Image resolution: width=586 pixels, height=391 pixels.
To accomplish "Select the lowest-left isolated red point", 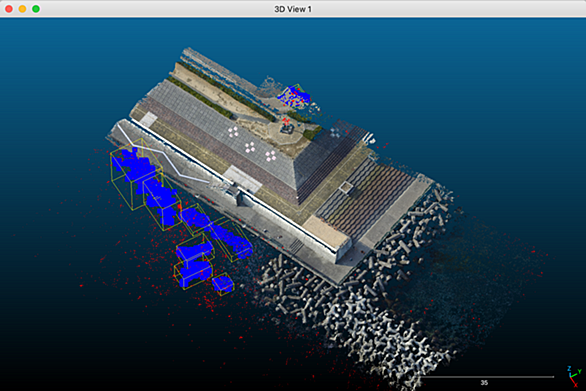I will click(x=81, y=286).
